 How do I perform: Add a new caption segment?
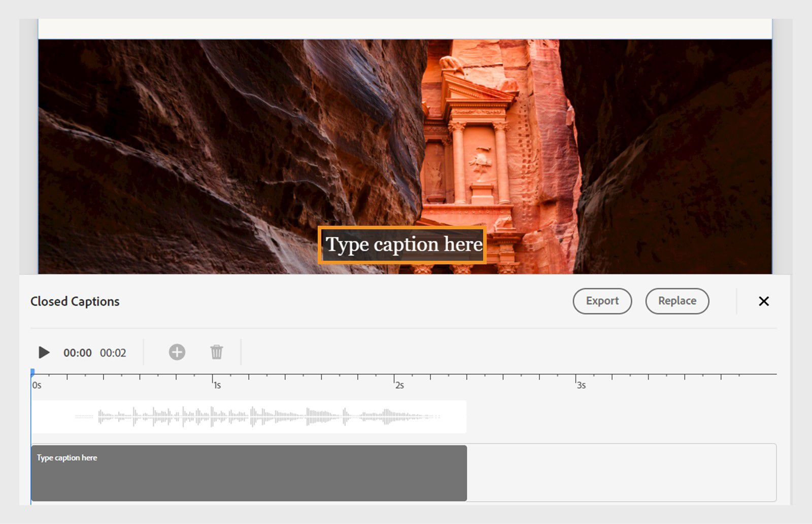[177, 352]
